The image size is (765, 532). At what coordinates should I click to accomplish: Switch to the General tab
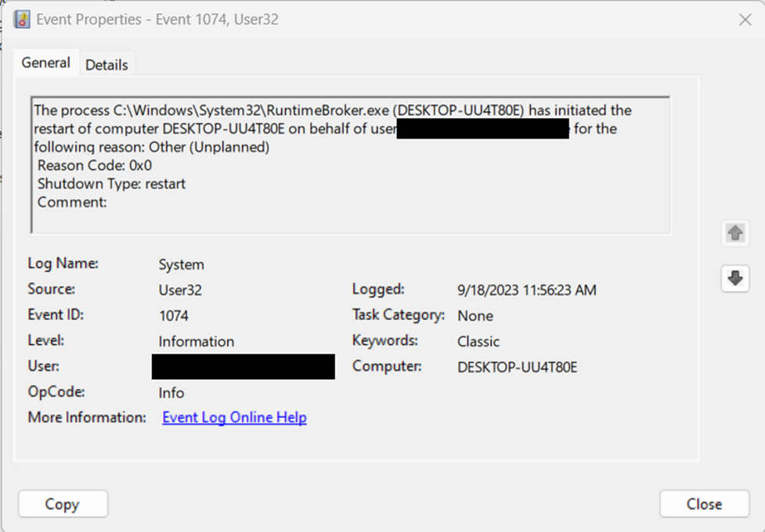tap(46, 63)
